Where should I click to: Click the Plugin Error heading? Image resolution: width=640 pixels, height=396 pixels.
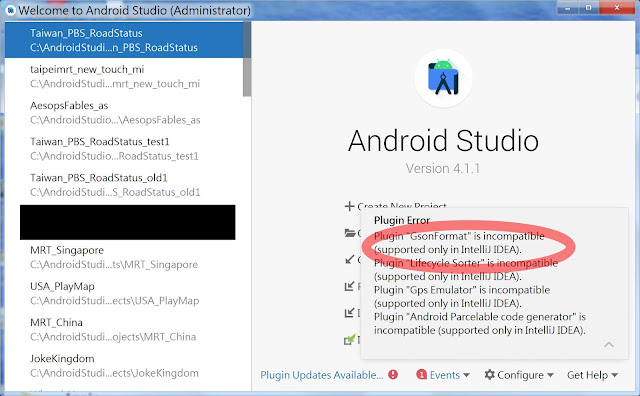[x=402, y=220]
